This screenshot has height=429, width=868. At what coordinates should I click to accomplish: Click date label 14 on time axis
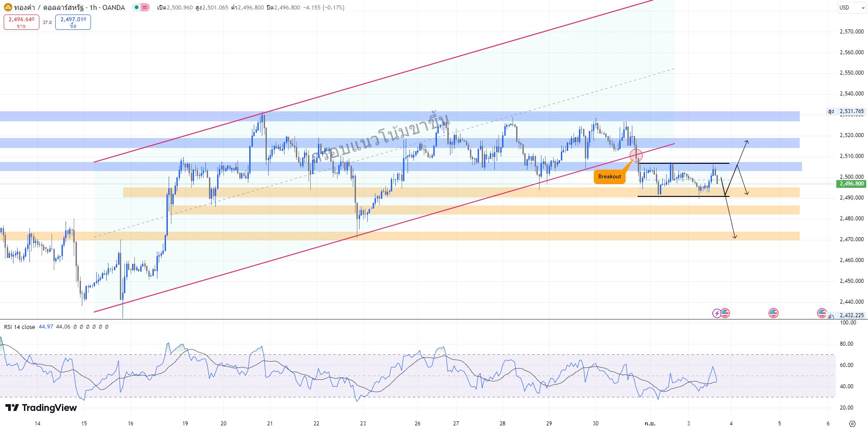click(38, 424)
